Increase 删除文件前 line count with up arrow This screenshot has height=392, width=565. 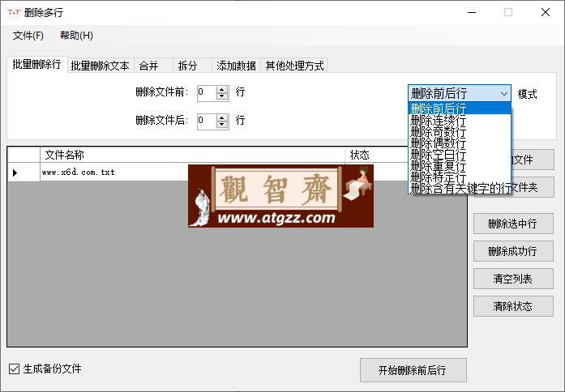tap(222, 90)
